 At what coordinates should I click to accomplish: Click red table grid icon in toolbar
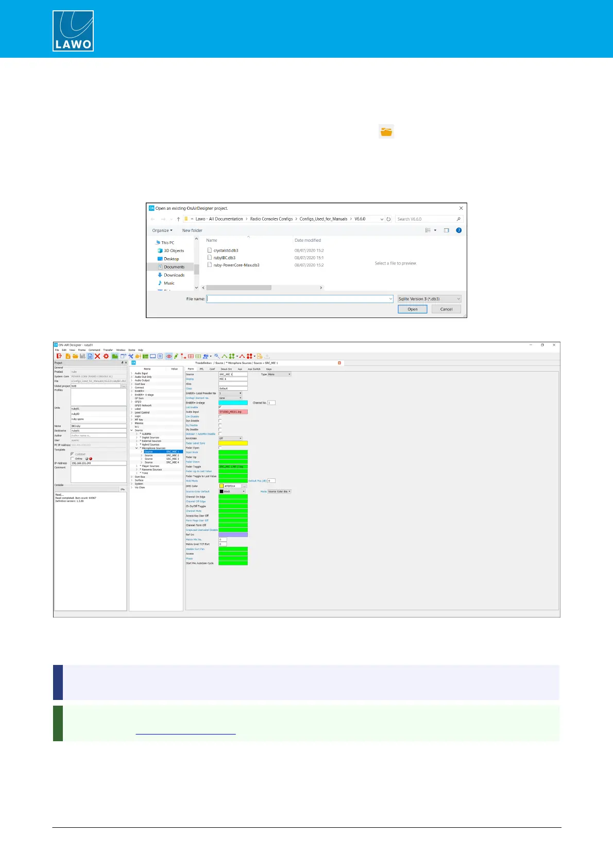coord(191,356)
